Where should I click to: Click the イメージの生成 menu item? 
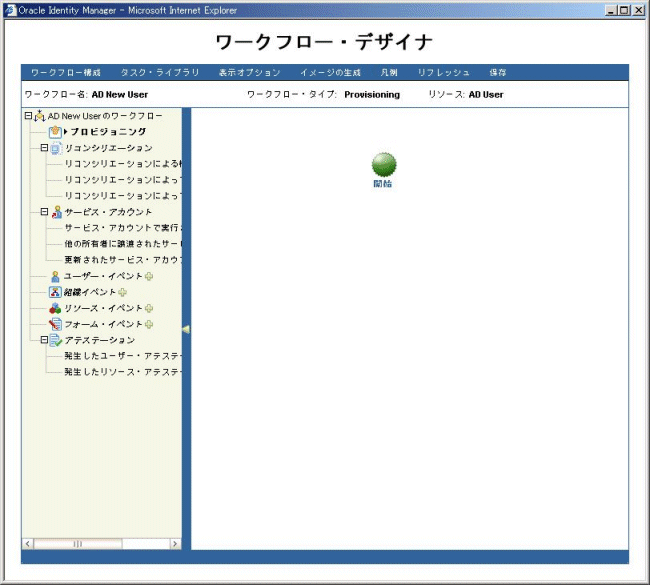330,73
